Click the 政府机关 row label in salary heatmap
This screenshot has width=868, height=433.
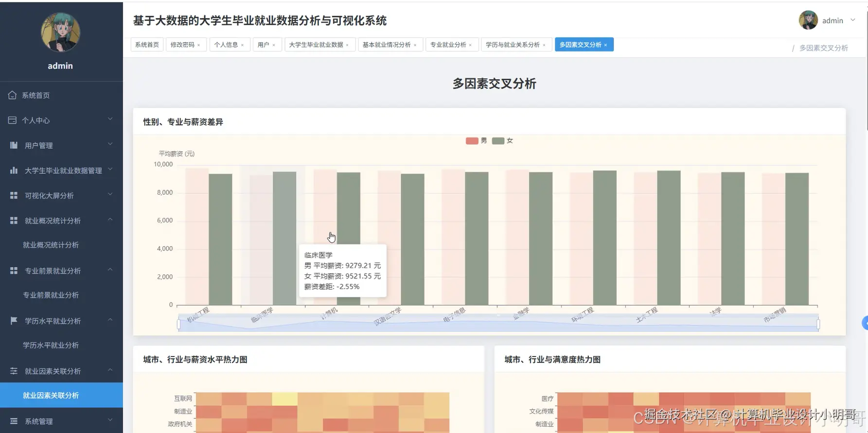click(180, 424)
